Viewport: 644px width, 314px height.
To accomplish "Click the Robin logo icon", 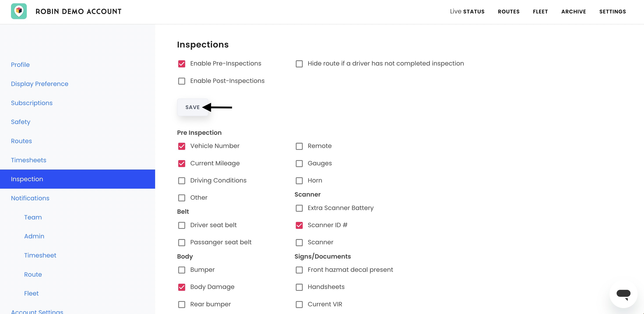I will 19,11.
